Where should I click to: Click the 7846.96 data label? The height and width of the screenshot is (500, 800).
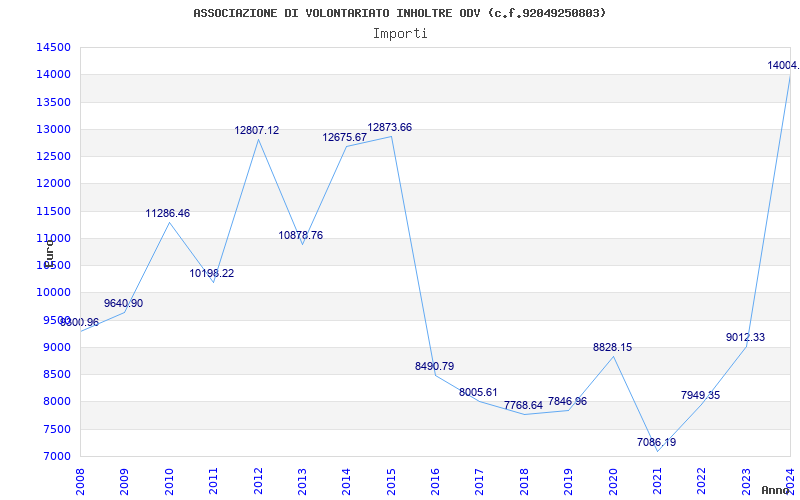[567, 402]
